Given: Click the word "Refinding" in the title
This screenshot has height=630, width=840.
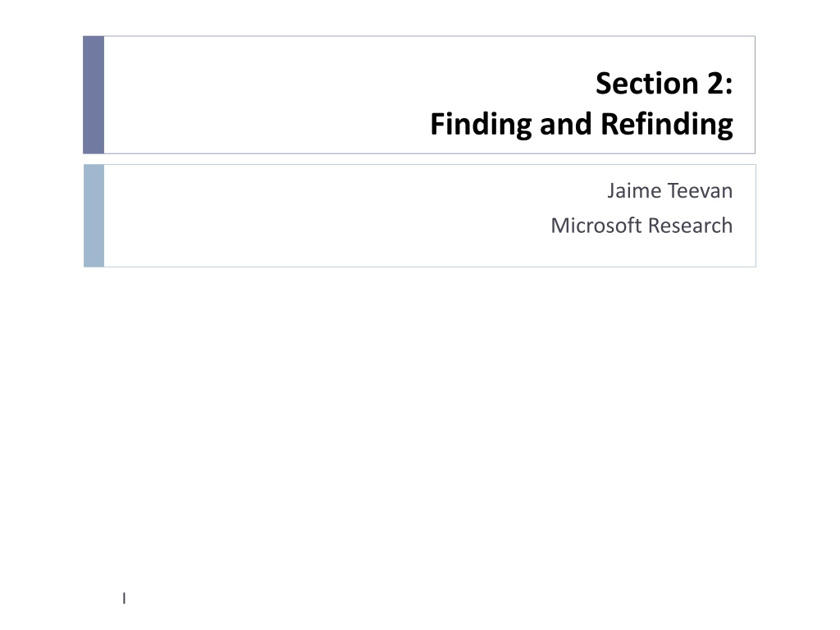Looking at the screenshot, I should click(x=667, y=125).
